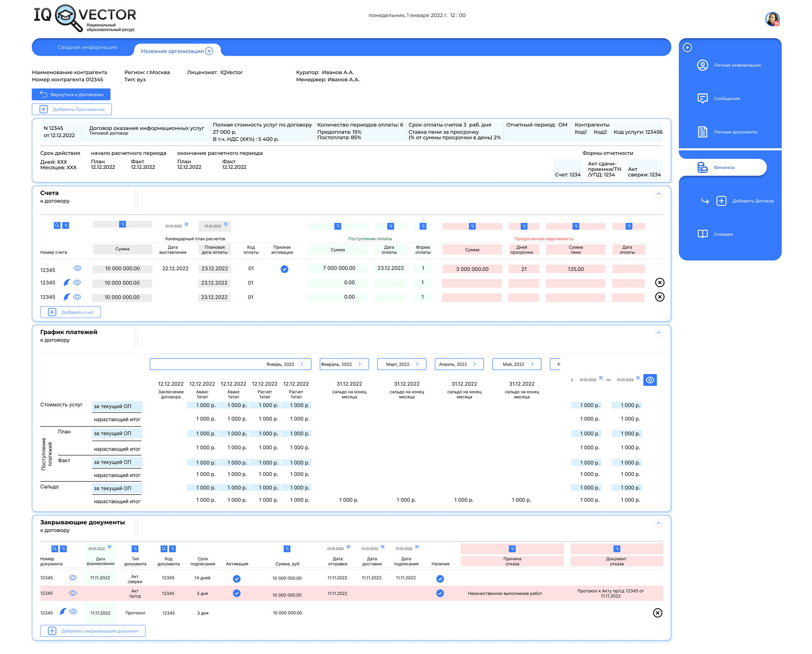Click Добавить счет button
The width and height of the screenshot is (812, 654).
click(71, 312)
